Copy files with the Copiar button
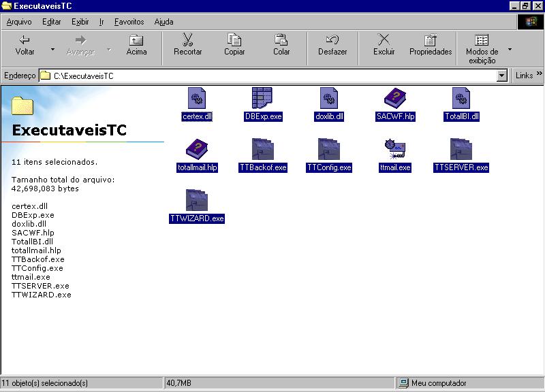Image resolution: width=545 pixels, height=392 pixels. (234, 45)
